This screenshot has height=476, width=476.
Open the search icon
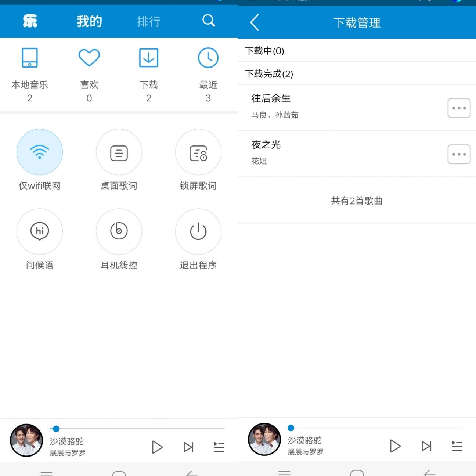click(x=209, y=21)
